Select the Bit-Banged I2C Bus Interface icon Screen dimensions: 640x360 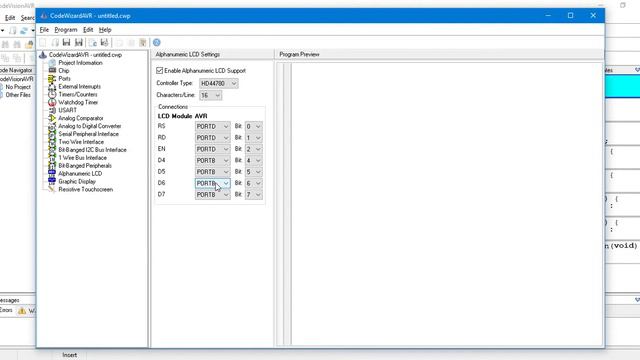[x=52, y=150]
